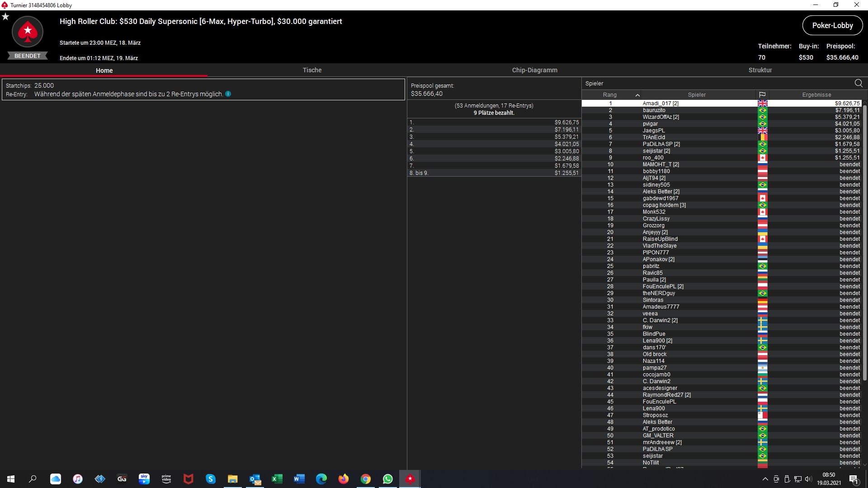This screenshot has width=868, height=488.
Task: Expand hidden system tray icons
Action: 765,479
